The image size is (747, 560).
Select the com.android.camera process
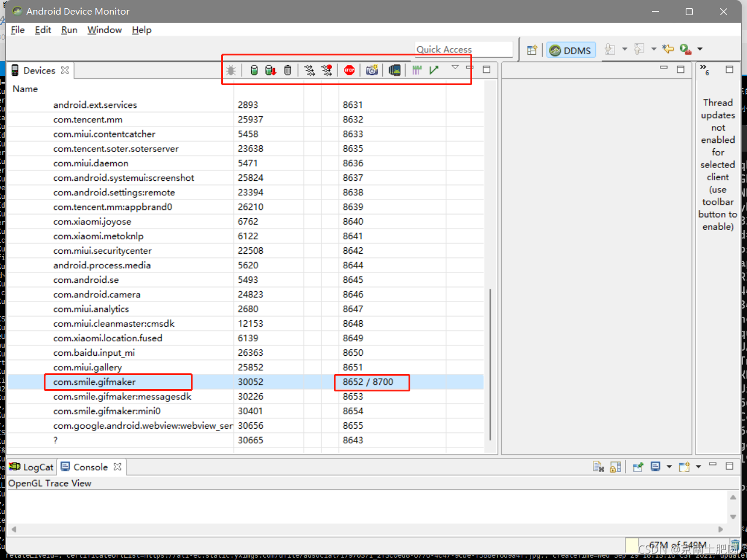click(x=97, y=295)
